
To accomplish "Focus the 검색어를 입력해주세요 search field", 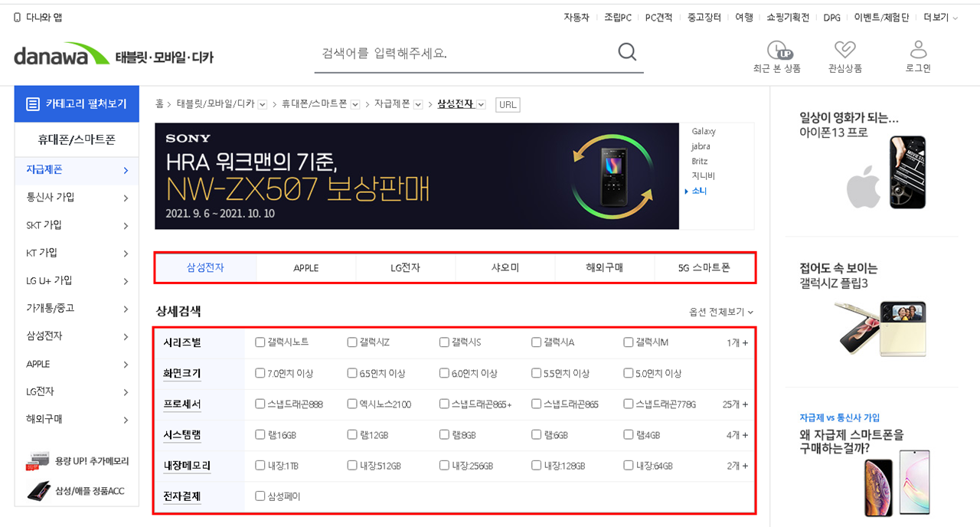I will click(x=467, y=53).
